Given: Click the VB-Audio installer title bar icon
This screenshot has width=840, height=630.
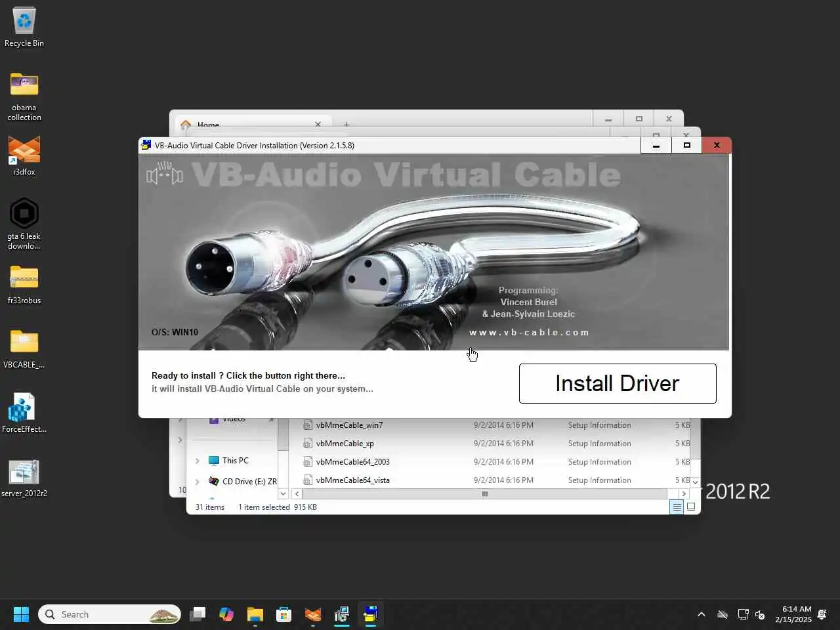Looking at the screenshot, I should point(146,145).
